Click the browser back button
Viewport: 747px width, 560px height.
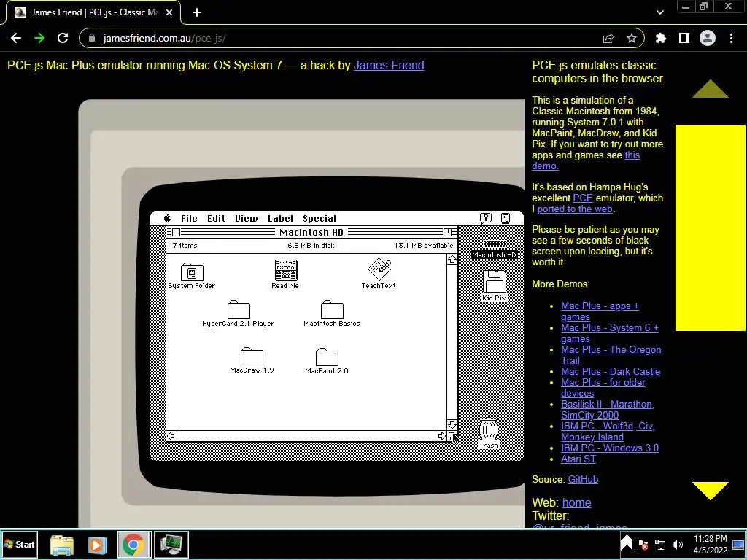16,38
